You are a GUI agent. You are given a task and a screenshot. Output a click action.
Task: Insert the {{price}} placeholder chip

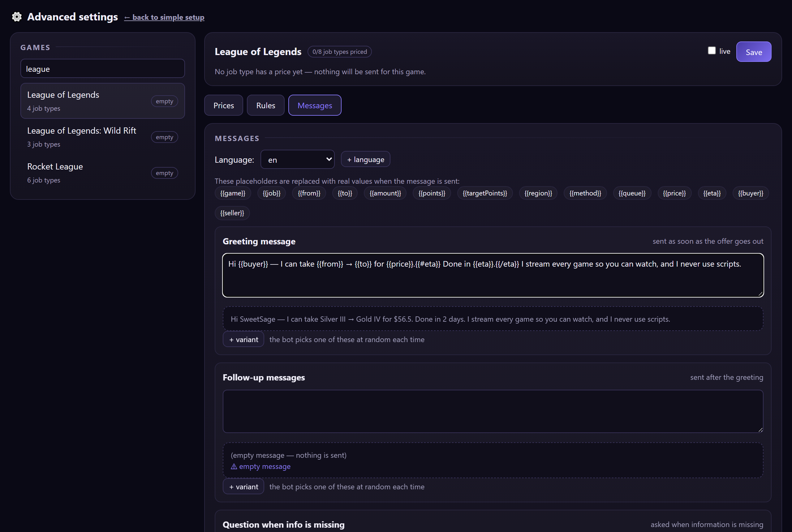coord(674,193)
